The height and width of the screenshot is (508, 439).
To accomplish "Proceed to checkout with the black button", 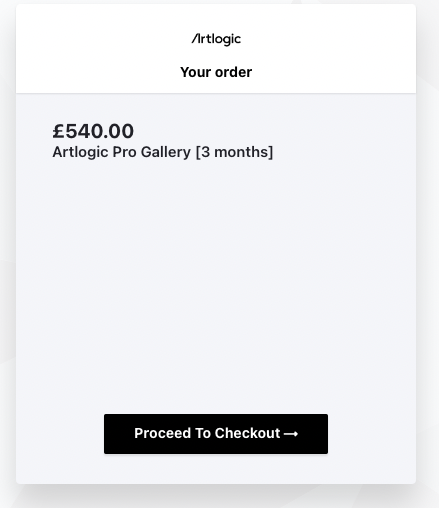I will click(x=216, y=434).
